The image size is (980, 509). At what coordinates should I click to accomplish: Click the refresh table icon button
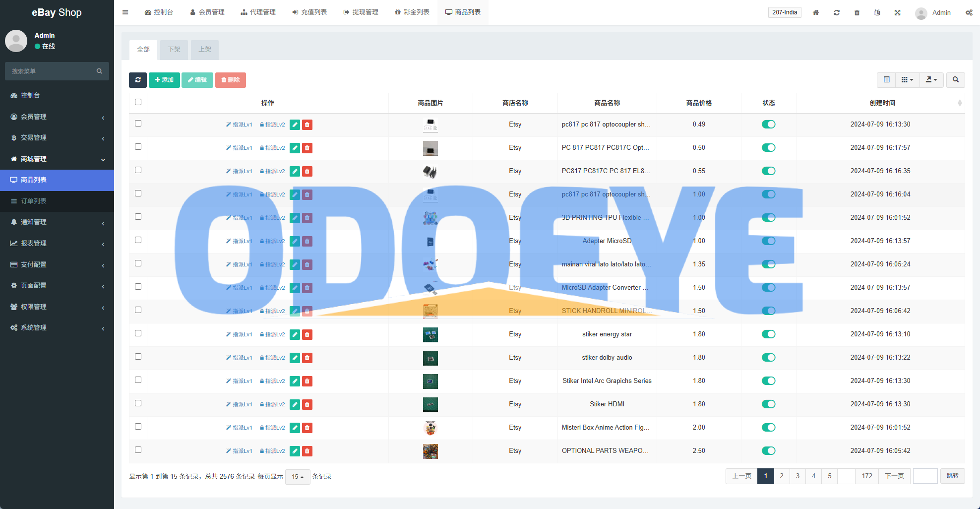[x=138, y=80]
